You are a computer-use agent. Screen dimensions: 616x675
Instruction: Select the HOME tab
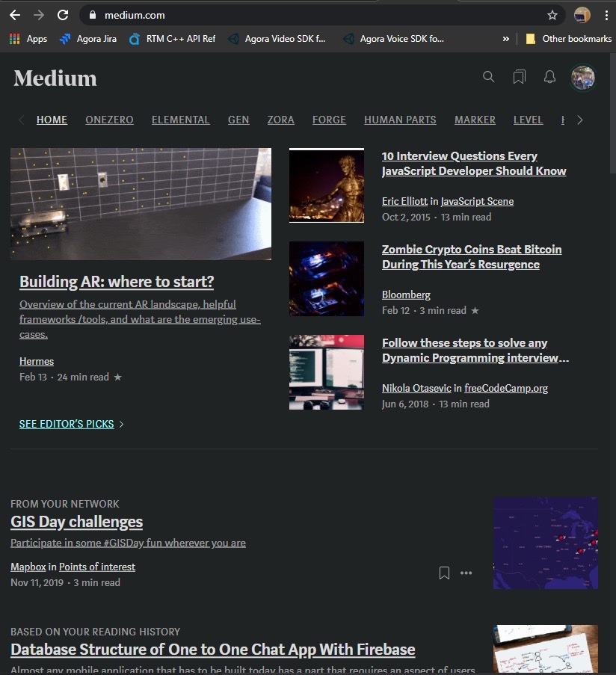click(x=52, y=120)
